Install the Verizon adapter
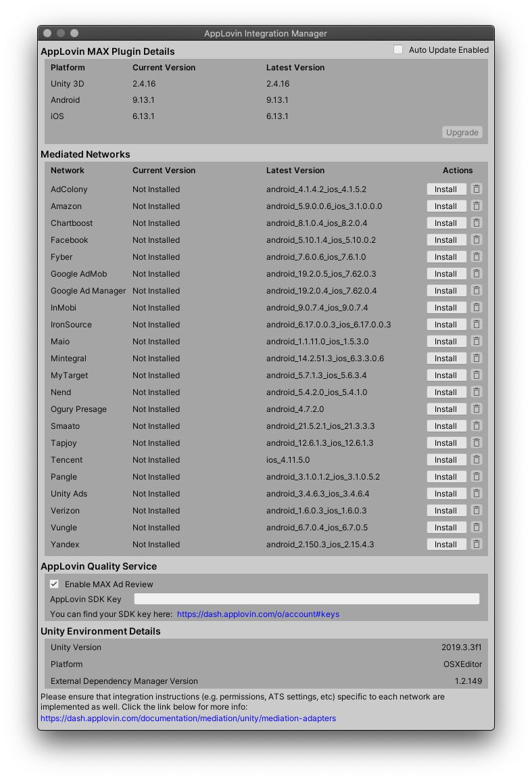 [446, 510]
